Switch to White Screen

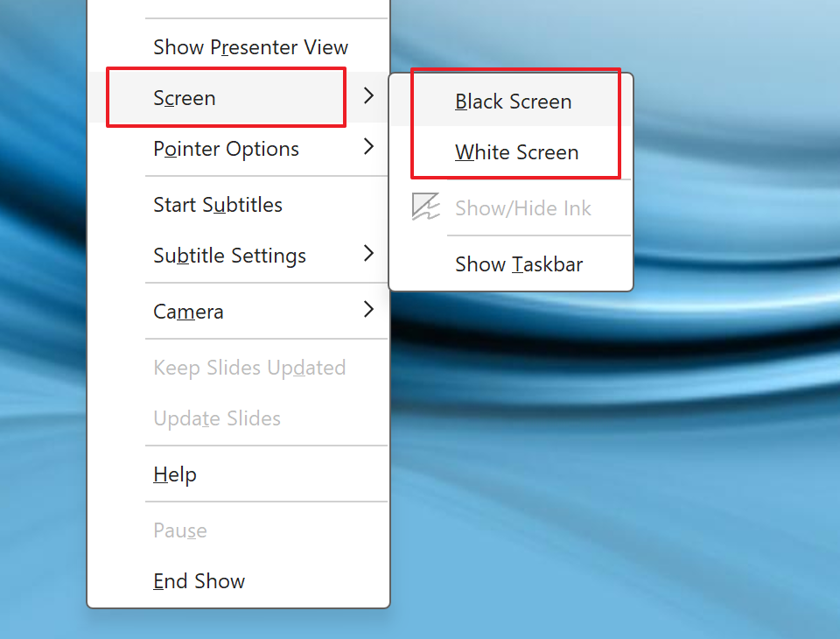(x=516, y=152)
